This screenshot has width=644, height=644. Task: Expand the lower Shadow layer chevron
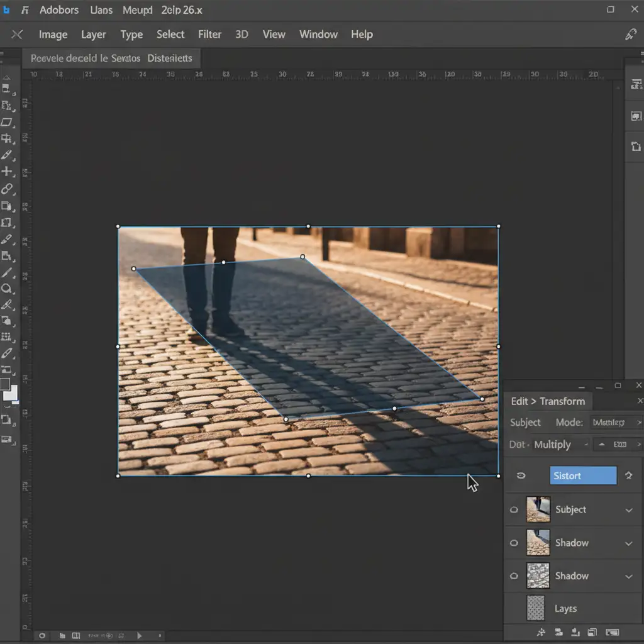pyautogui.click(x=629, y=576)
